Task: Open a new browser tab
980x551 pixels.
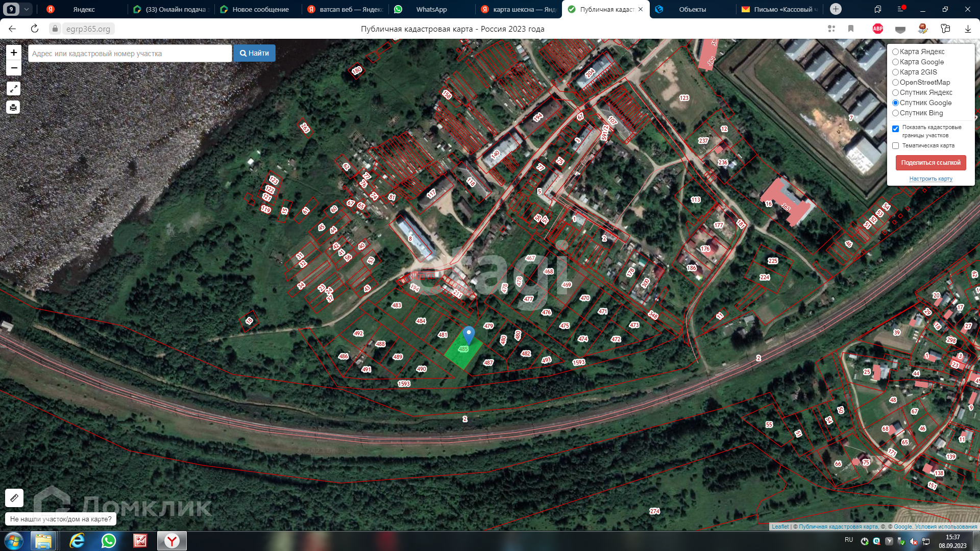Action: pos(836,9)
